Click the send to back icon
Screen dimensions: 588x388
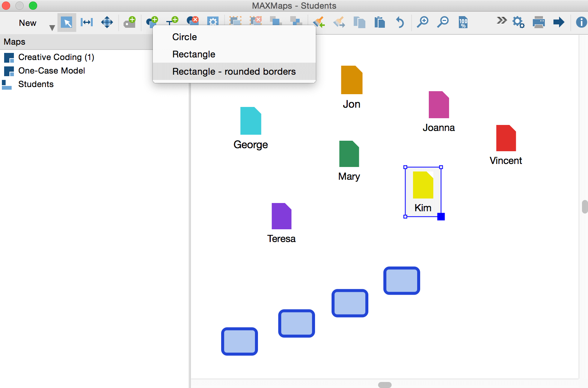coord(296,21)
